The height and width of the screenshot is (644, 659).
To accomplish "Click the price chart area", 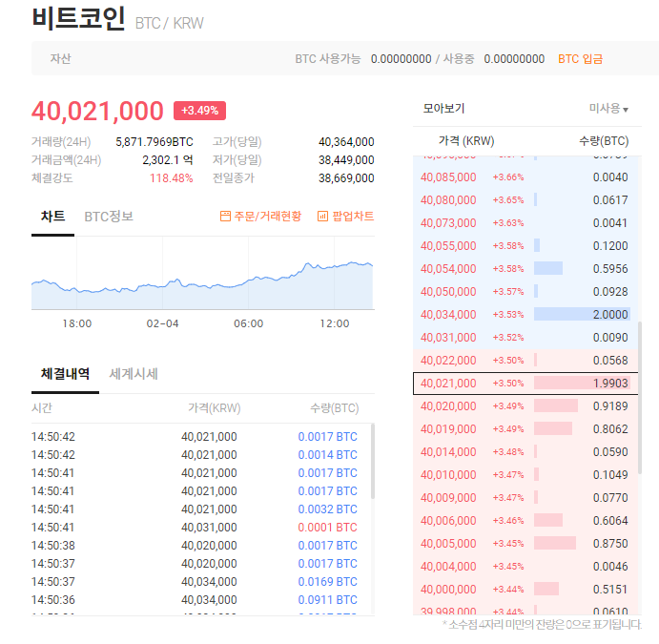I will [202, 273].
